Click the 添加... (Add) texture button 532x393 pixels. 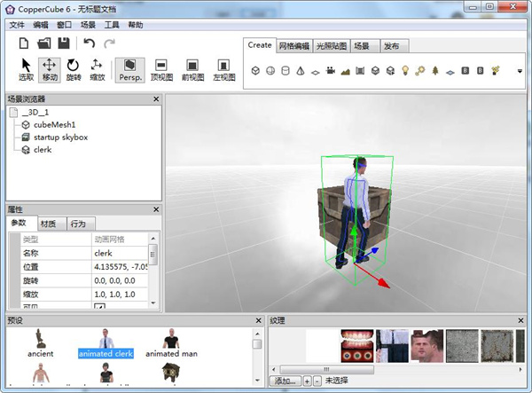coord(284,381)
